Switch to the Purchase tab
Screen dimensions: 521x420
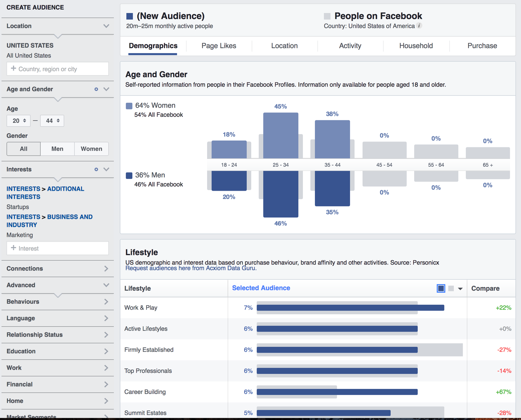point(482,46)
